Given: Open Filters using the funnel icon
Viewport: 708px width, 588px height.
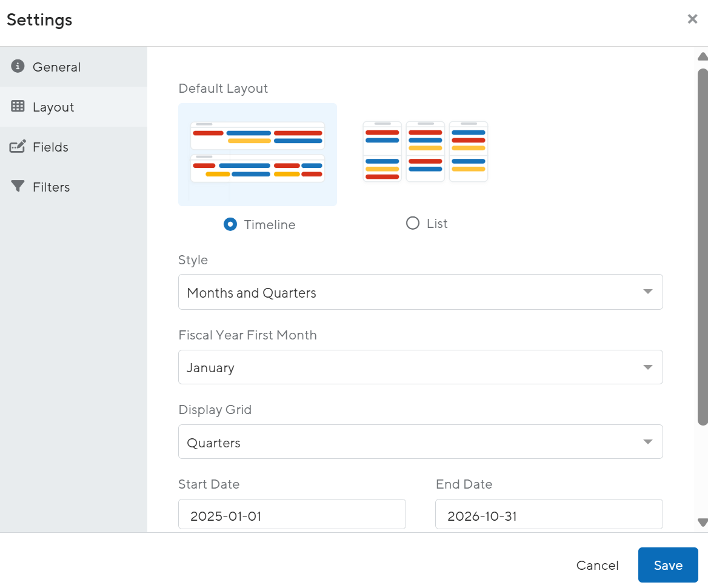Looking at the screenshot, I should click(18, 186).
